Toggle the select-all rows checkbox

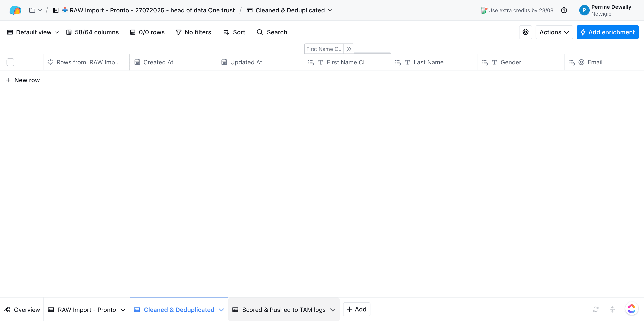coord(10,62)
